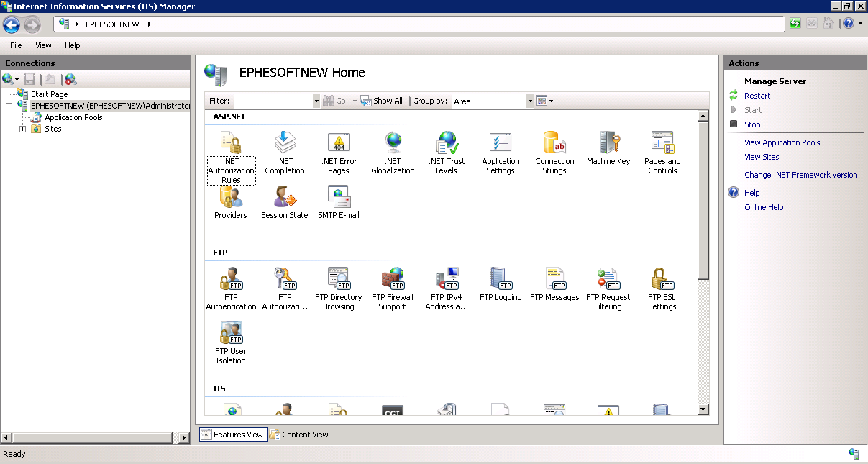Open Session State feature
868x464 pixels.
tap(285, 202)
